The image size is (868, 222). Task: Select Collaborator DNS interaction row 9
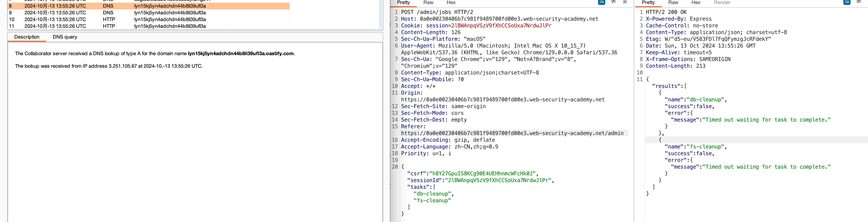point(135,13)
